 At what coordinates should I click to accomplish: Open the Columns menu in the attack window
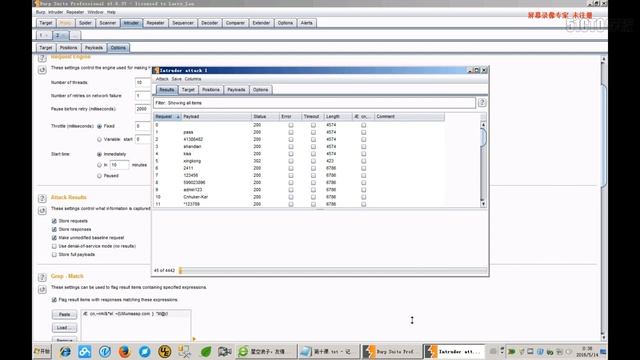[x=193, y=79]
